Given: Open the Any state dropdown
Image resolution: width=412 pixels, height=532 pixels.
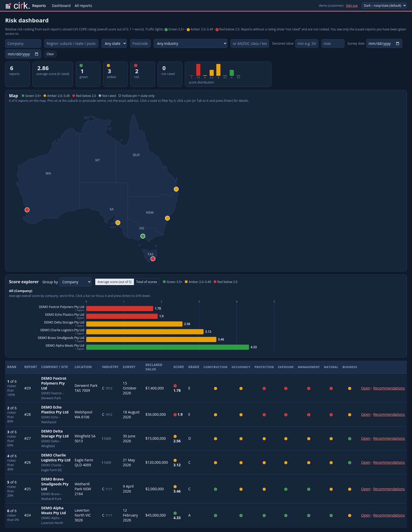Looking at the screenshot, I should click(114, 44).
